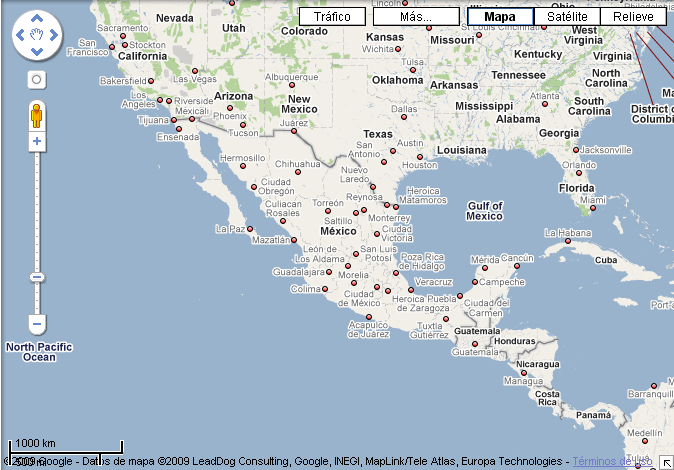Zoom out with the minus button
674x470 pixels.
click(x=37, y=324)
